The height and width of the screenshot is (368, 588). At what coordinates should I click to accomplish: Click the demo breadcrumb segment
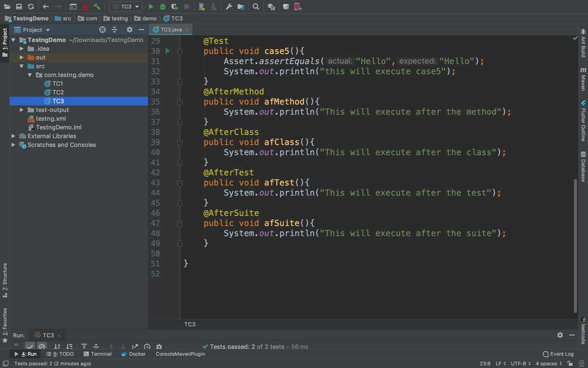[x=146, y=18]
